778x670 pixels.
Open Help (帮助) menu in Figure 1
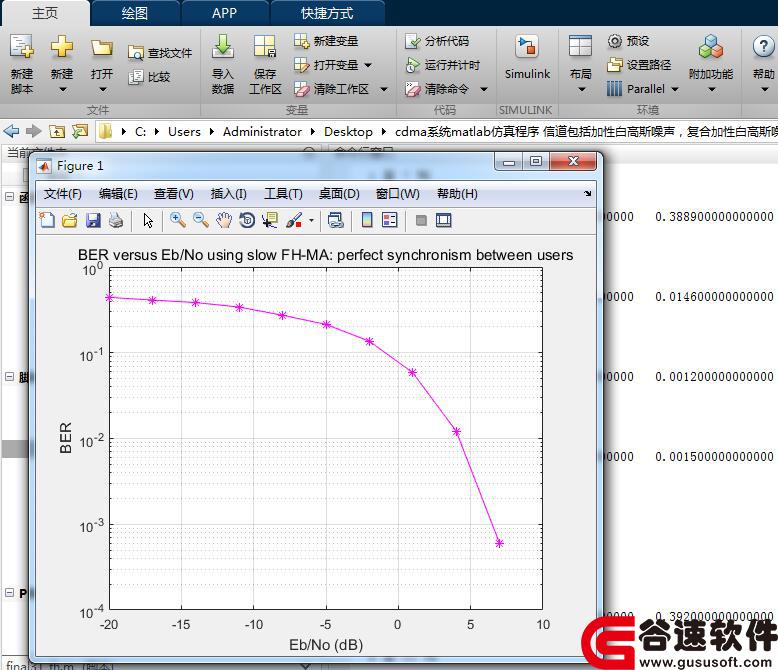click(457, 194)
